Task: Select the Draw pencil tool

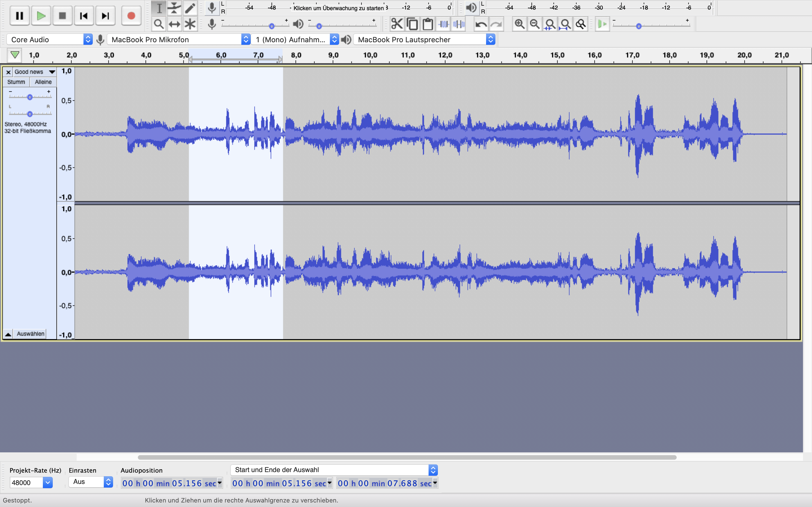Action: pos(190,8)
